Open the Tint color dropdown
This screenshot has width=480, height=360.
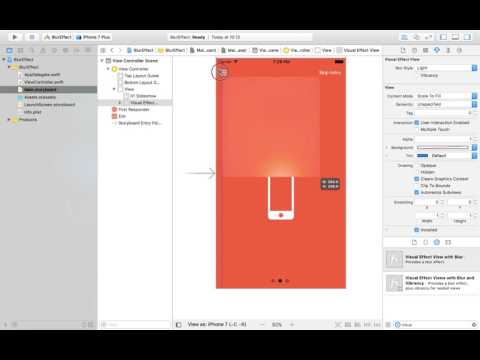point(474,156)
